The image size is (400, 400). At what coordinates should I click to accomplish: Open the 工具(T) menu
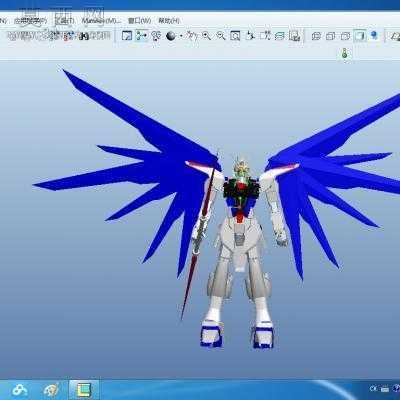point(64,21)
